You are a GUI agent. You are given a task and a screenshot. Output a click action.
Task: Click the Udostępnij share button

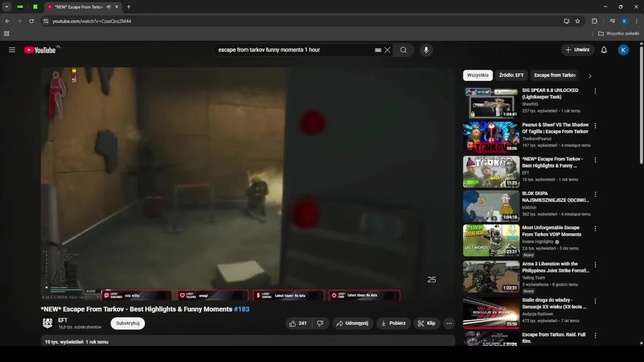[x=353, y=323]
